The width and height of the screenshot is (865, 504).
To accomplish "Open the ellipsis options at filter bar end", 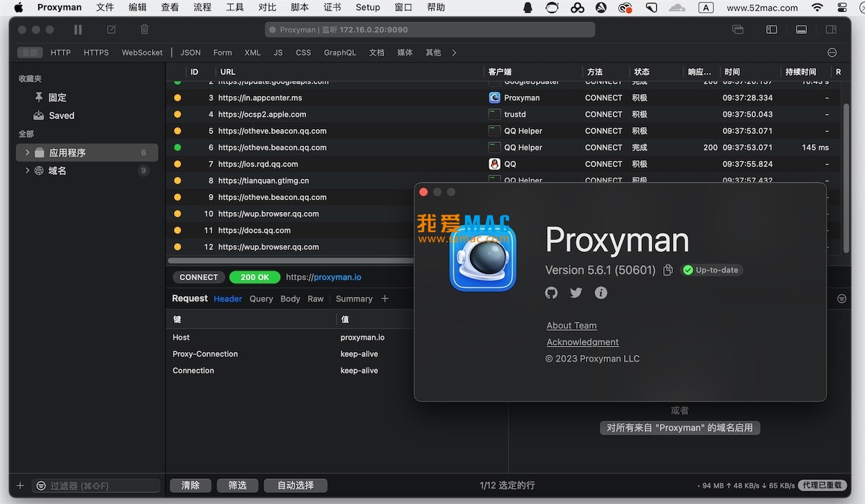I will [x=832, y=52].
